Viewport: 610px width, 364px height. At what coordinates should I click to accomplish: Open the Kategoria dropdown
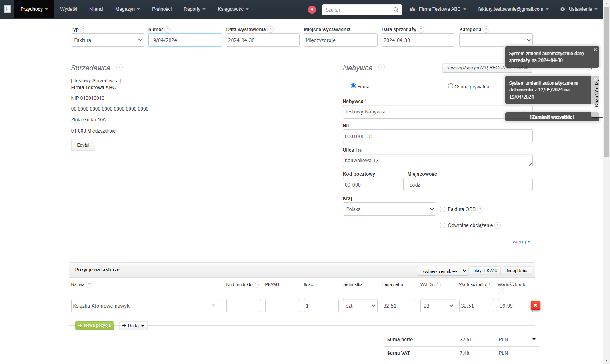pos(496,40)
